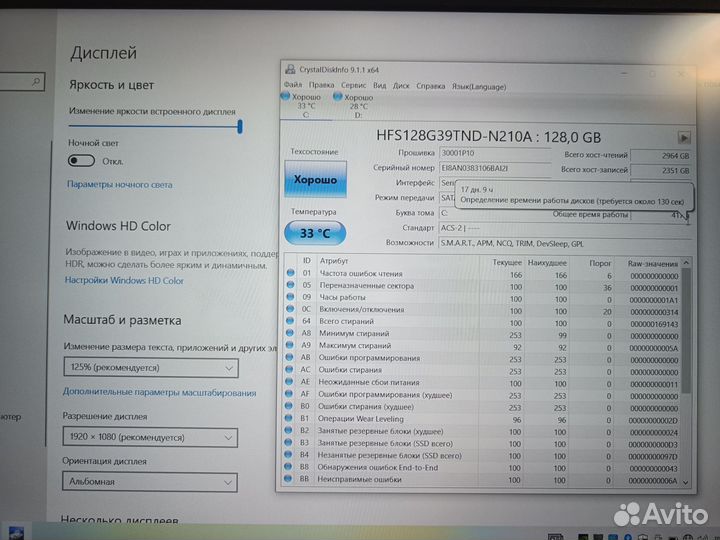The height and width of the screenshot is (540, 720).
Task: Click status icon of Ошибки стирания (худшее) row
Action: (289, 406)
